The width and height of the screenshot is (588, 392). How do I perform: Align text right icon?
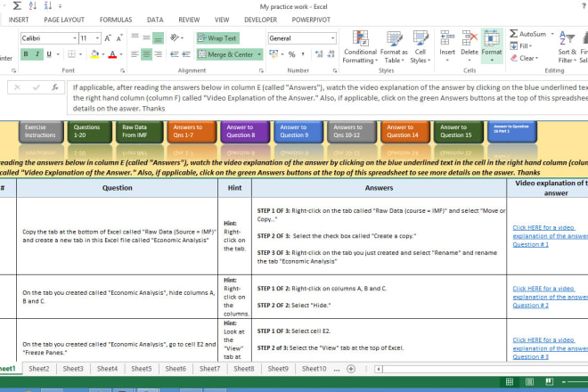point(159,54)
